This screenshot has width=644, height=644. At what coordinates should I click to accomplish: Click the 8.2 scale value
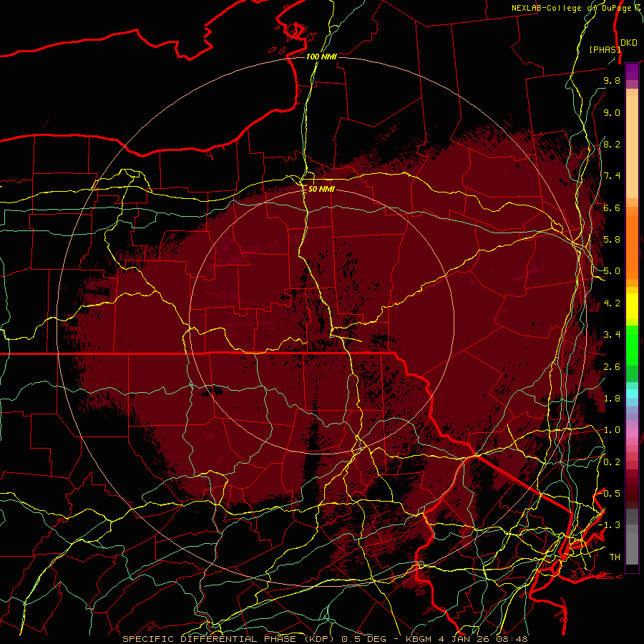(x=612, y=144)
